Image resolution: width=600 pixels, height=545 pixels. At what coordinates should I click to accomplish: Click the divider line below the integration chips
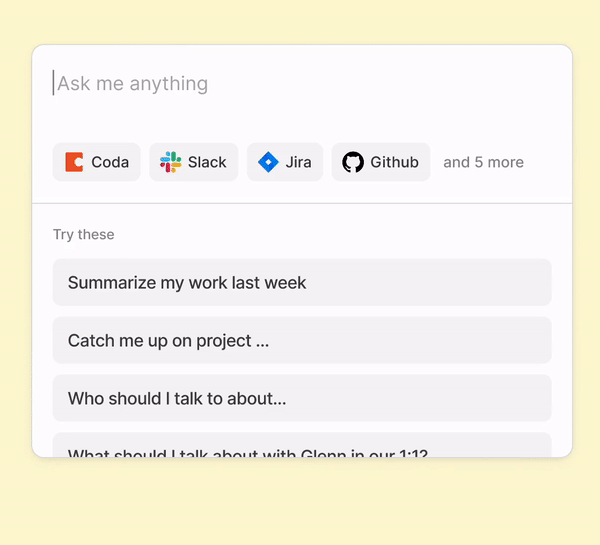pyautogui.click(x=302, y=203)
